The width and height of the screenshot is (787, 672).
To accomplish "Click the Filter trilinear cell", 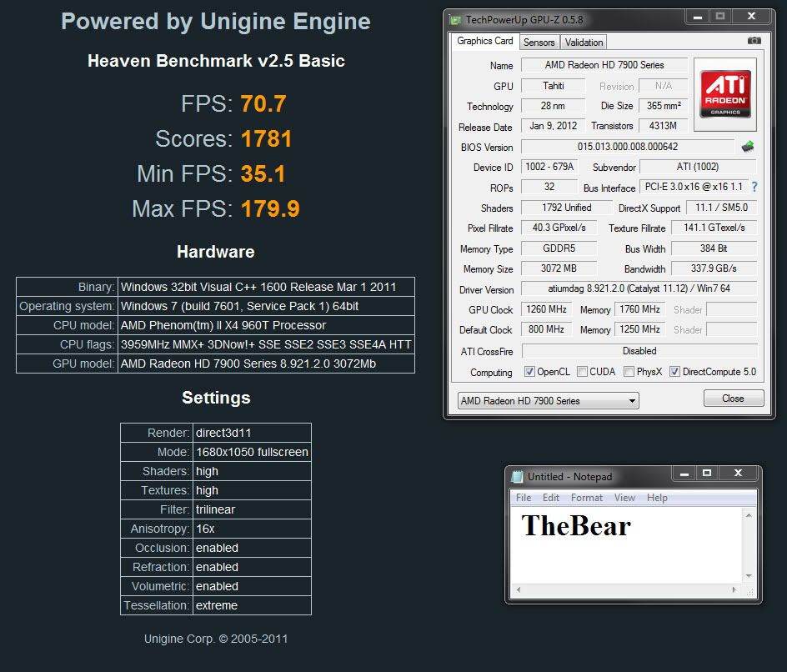I will click(x=252, y=509).
